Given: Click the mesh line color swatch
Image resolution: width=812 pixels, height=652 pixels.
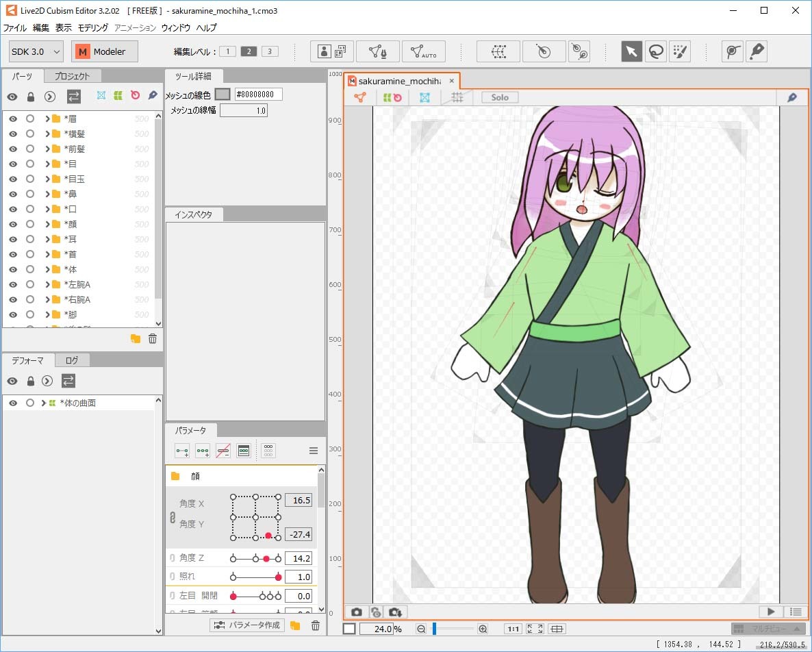Looking at the screenshot, I should click(x=222, y=95).
